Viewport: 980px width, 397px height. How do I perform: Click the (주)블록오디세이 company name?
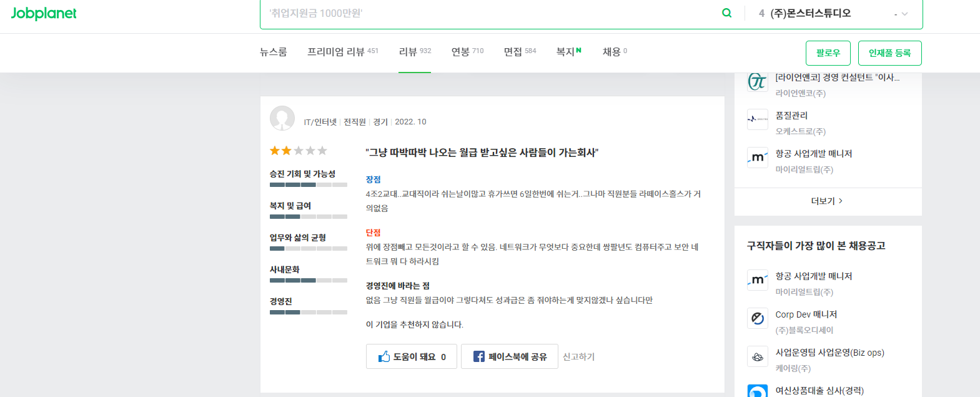[x=804, y=330]
